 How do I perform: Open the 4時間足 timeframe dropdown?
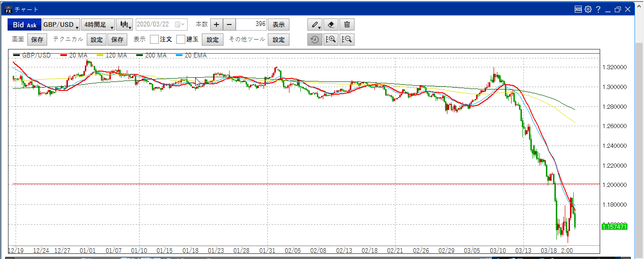pos(98,25)
